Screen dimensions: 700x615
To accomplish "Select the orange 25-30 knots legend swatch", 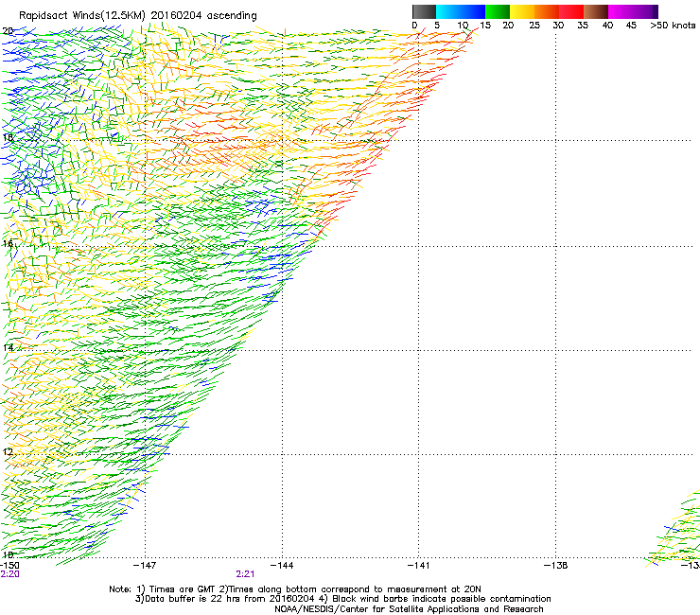I will (x=547, y=11).
